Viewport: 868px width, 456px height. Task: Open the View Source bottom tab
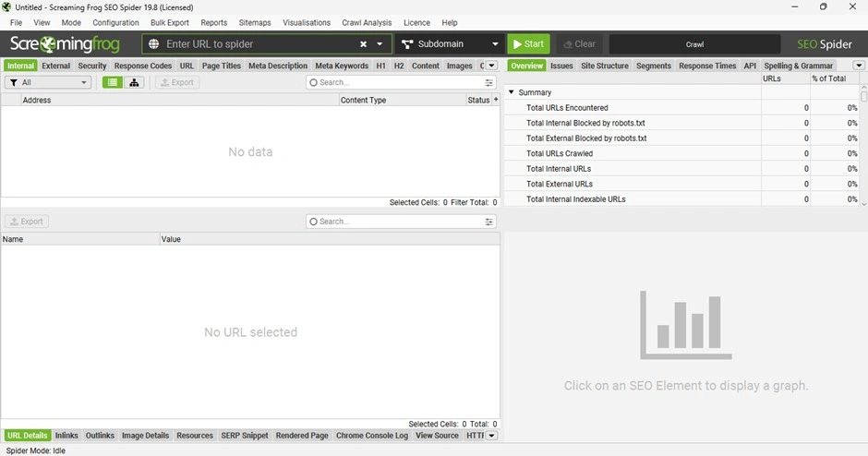pos(437,436)
